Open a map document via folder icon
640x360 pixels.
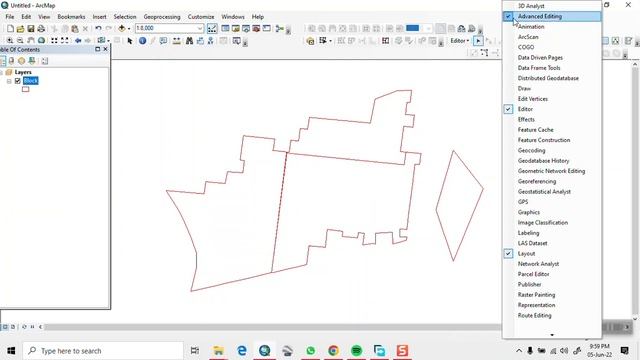[x=20, y=29]
